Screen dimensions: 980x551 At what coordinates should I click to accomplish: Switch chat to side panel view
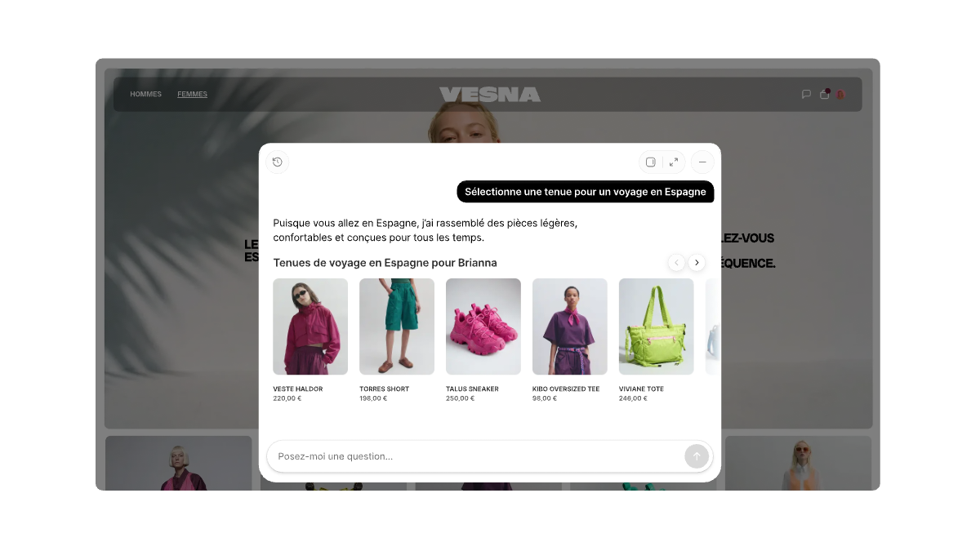tap(651, 162)
